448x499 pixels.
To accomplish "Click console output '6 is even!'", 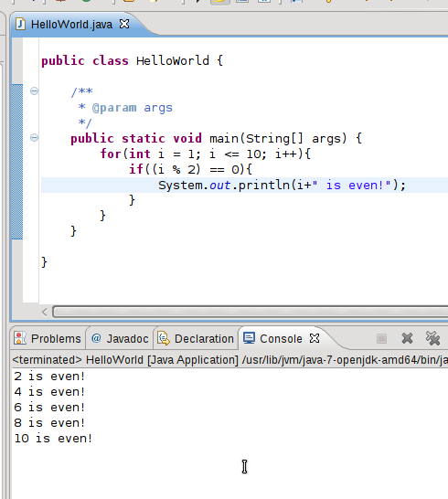I will coord(49,408).
